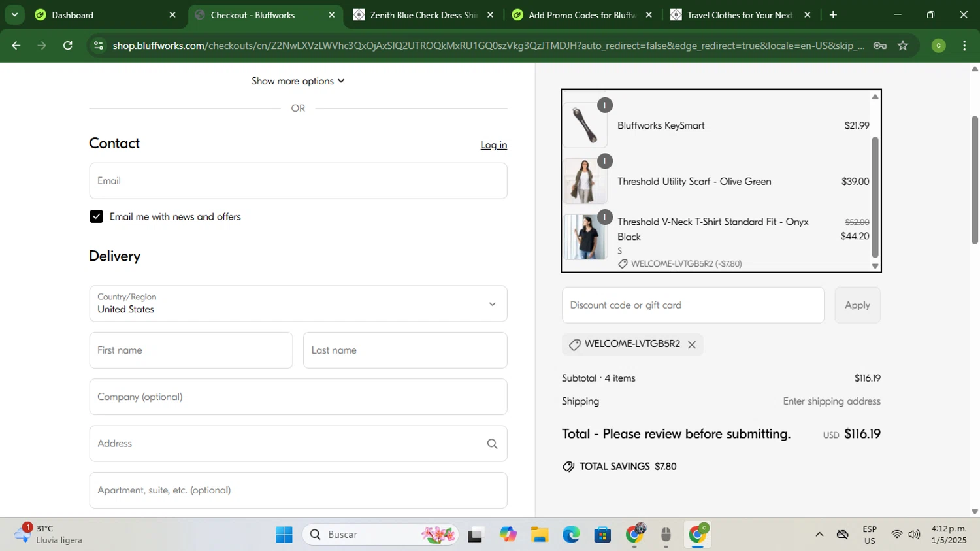Focus the Company (optional) field

pos(298,397)
